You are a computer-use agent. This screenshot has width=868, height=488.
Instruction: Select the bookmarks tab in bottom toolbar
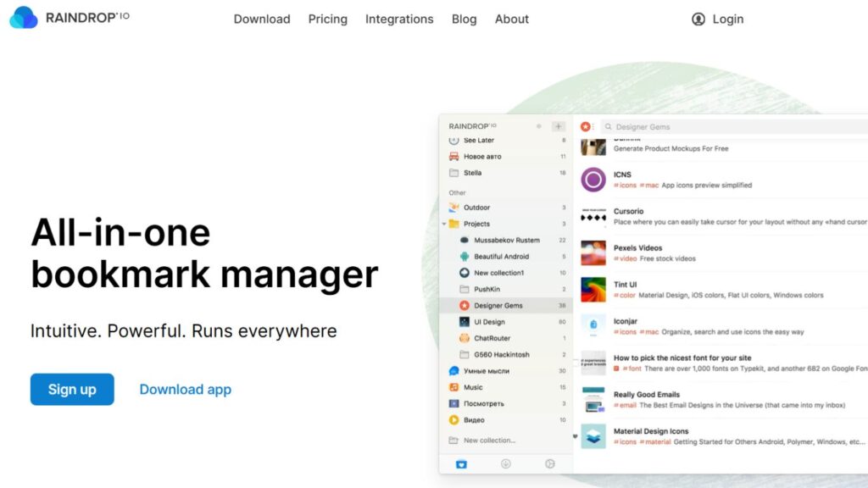(461, 464)
